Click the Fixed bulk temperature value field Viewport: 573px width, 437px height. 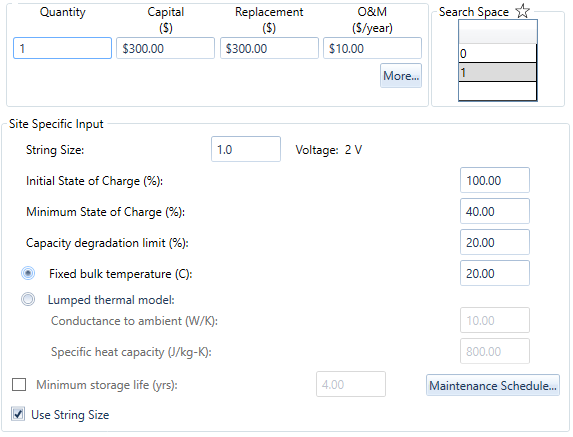click(x=495, y=273)
